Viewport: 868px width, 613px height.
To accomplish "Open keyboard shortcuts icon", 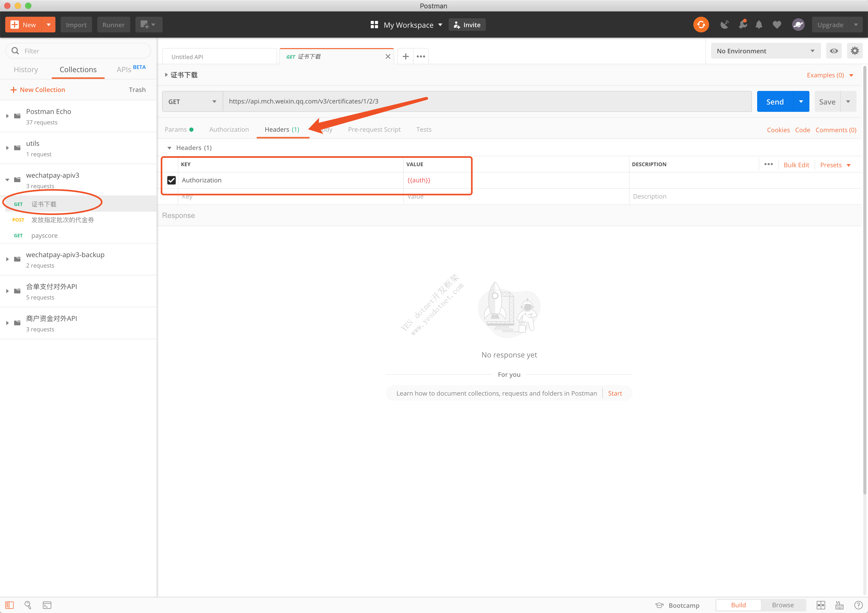I will pyautogui.click(x=839, y=605).
